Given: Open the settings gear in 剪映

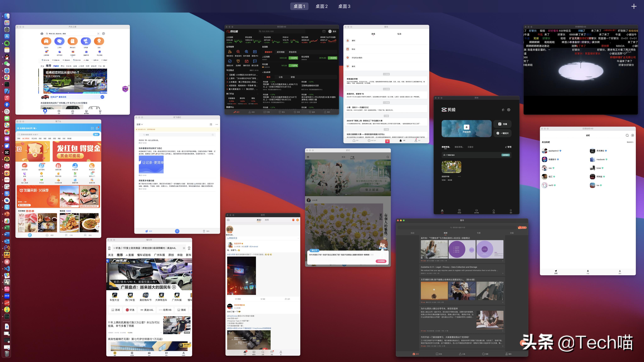Looking at the screenshot, I should coord(509,110).
